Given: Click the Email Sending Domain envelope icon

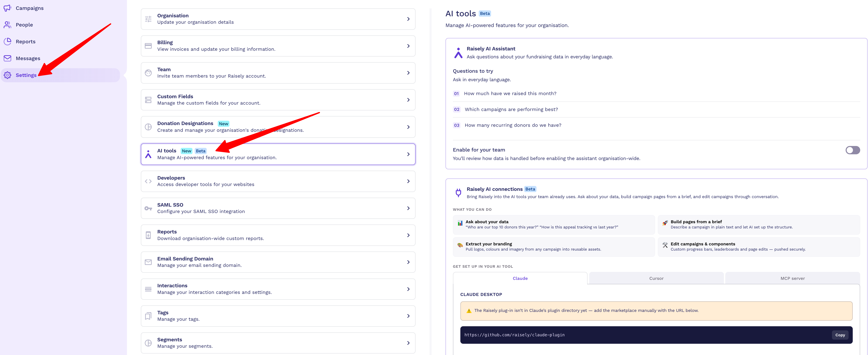Looking at the screenshot, I should [148, 262].
